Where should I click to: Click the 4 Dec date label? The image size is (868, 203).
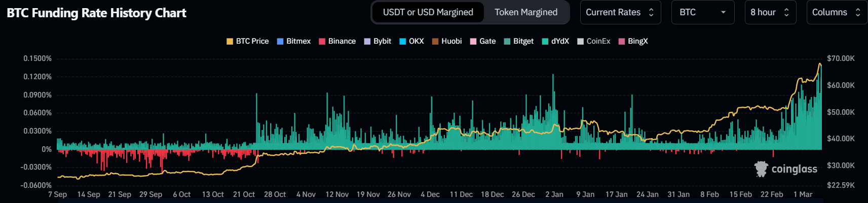pos(430,194)
